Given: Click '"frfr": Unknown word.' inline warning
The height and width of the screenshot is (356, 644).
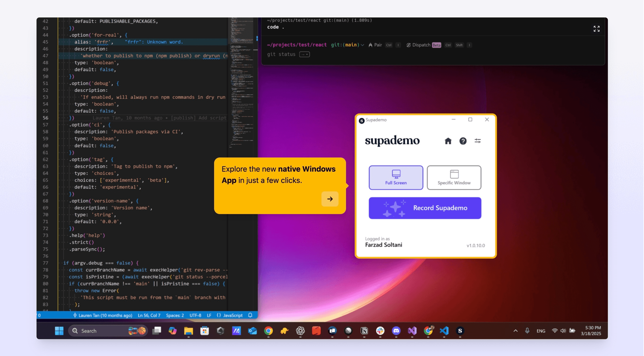Looking at the screenshot, I should click(x=154, y=42).
